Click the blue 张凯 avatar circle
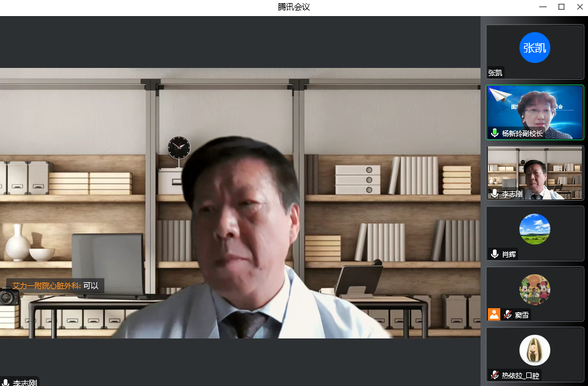 (x=534, y=48)
